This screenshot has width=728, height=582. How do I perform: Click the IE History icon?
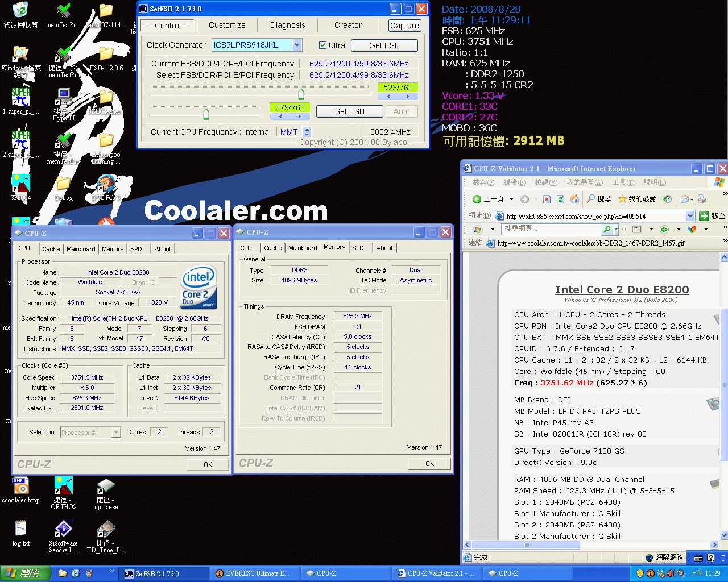(x=667, y=199)
